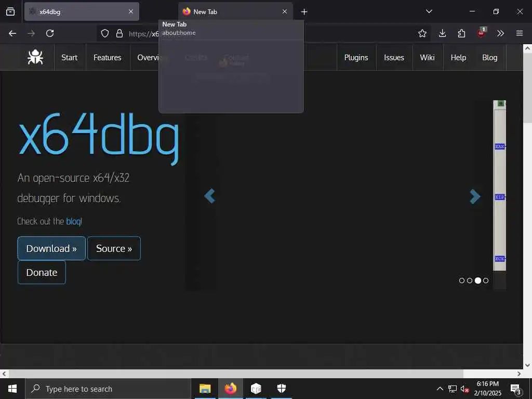
Task: Click the muted volume tray icon
Action: coord(465,389)
